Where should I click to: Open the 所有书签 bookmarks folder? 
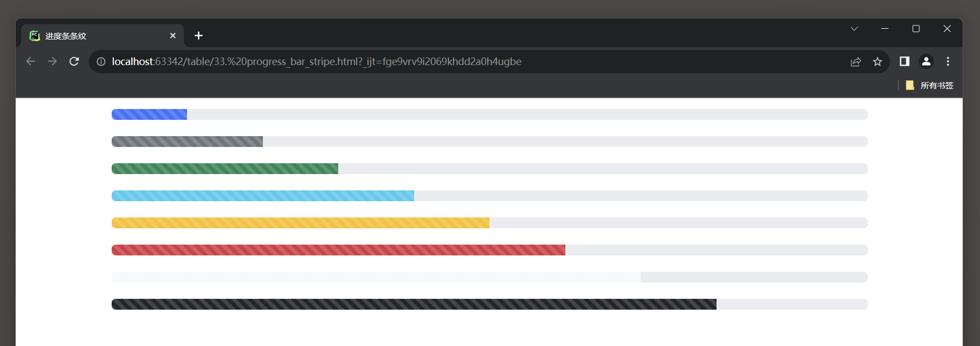930,85
